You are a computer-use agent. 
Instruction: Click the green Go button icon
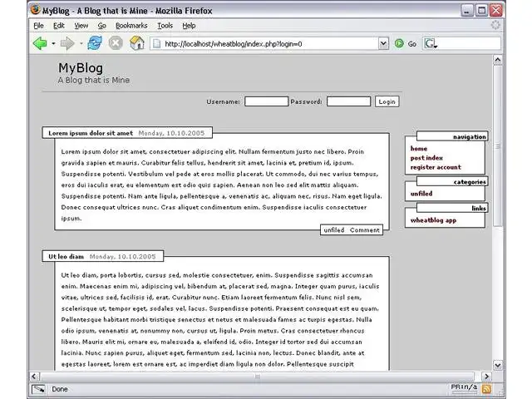tap(399, 43)
